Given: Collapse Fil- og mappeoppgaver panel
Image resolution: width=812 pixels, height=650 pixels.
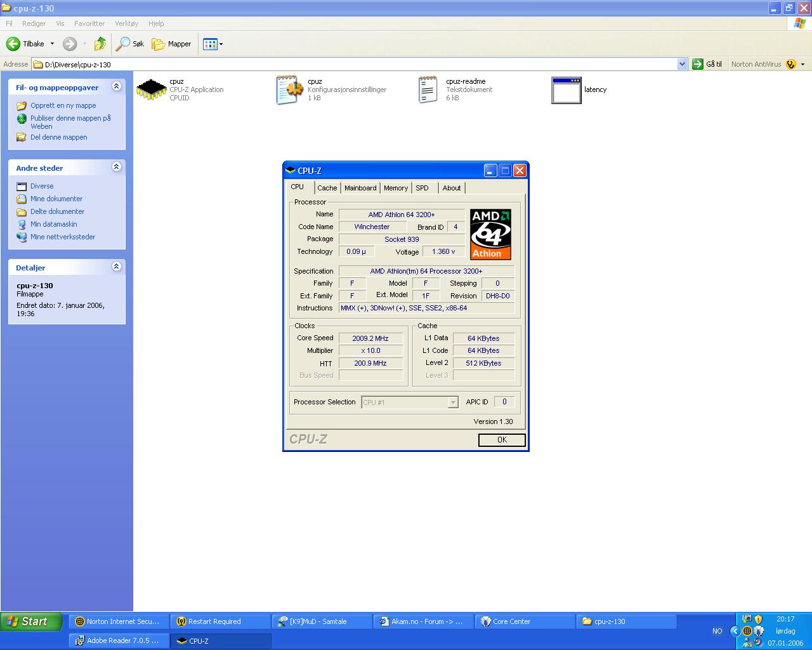Looking at the screenshot, I should [x=116, y=86].
